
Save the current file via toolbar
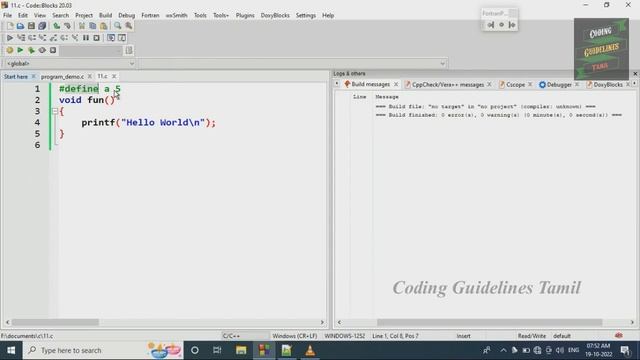point(31,26)
